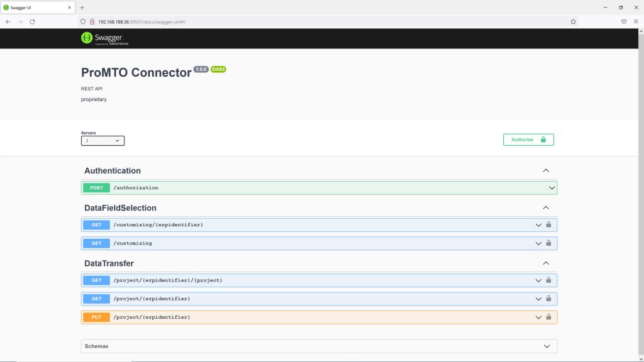Click lock icon on GET /project/{erpidentifier}/{project}
This screenshot has height=362, width=644.
[x=548, y=280]
